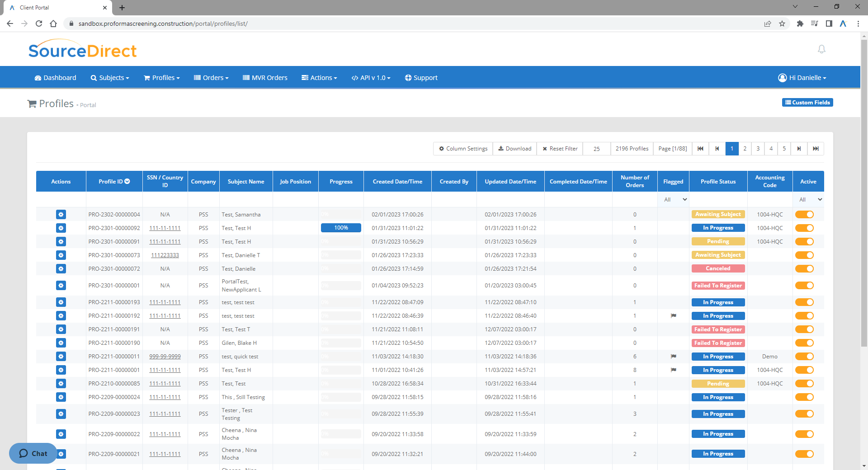This screenshot has width=868, height=470.
Task: Select the API v 1.0 menu item
Action: [371, 77]
